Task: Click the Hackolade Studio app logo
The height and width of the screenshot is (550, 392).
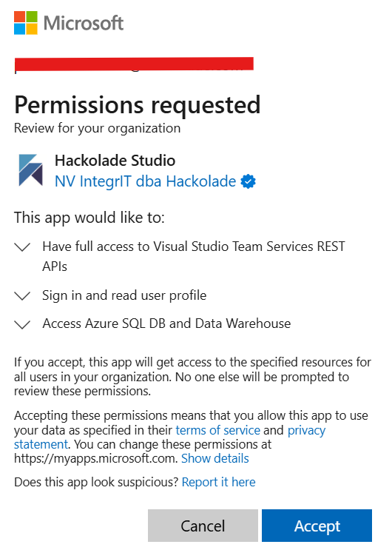Action: [x=30, y=170]
